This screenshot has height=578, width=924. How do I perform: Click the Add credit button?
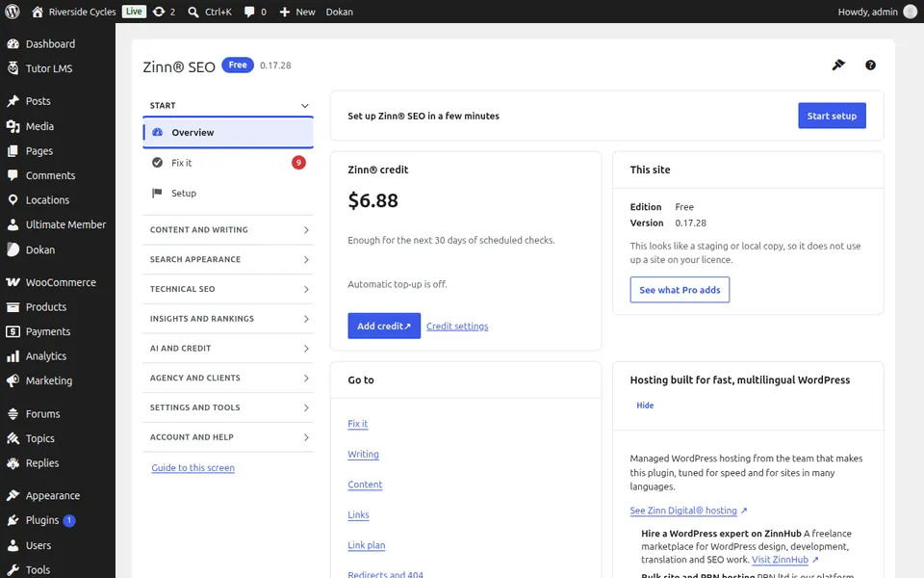(384, 327)
